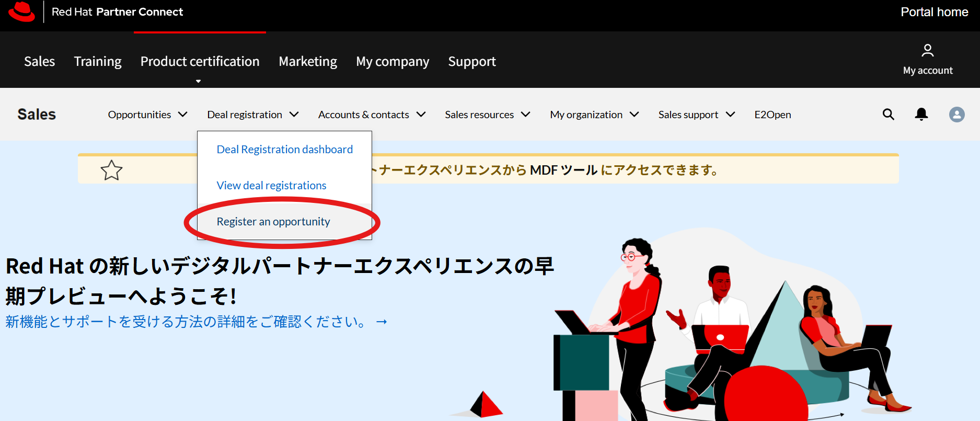The height and width of the screenshot is (421, 980).
Task: Open the My organization dropdown chevron
Action: [x=634, y=115]
